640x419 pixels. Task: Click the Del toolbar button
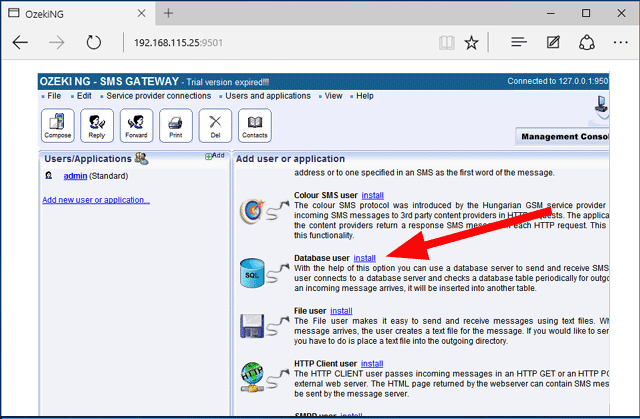click(215, 125)
